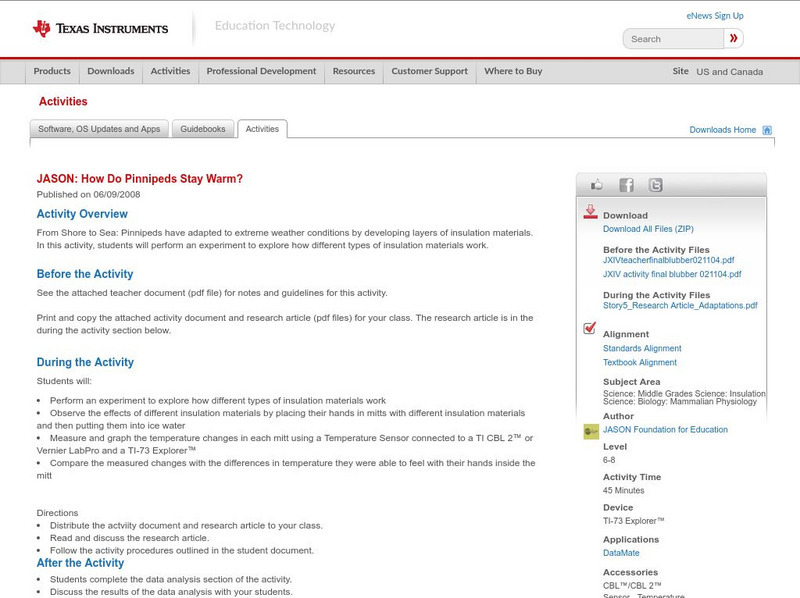The image size is (800, 598).
Task: Open the Downloads menu
Action: click(111, 71)
